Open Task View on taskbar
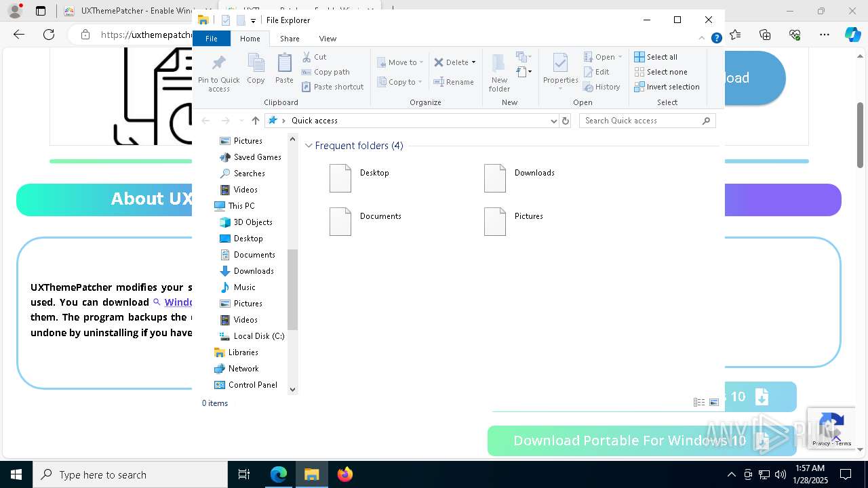This screenshot has height=488, width=868. coord(244,474)
